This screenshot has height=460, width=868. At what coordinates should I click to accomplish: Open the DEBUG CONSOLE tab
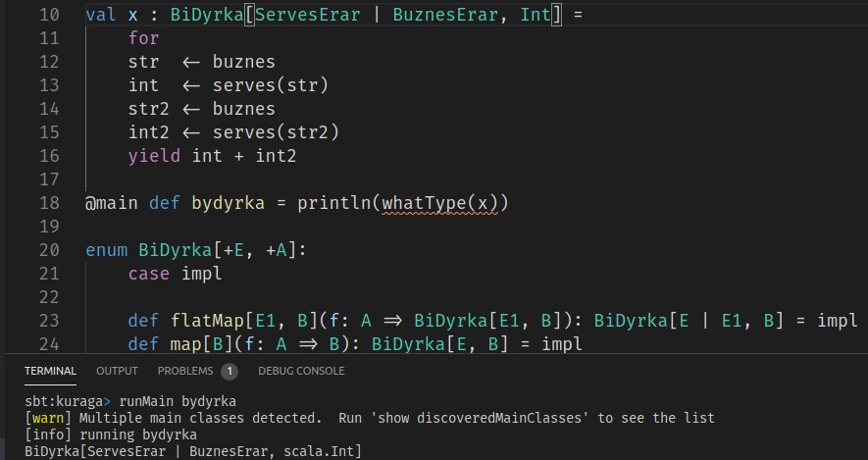tap(301, 371)
